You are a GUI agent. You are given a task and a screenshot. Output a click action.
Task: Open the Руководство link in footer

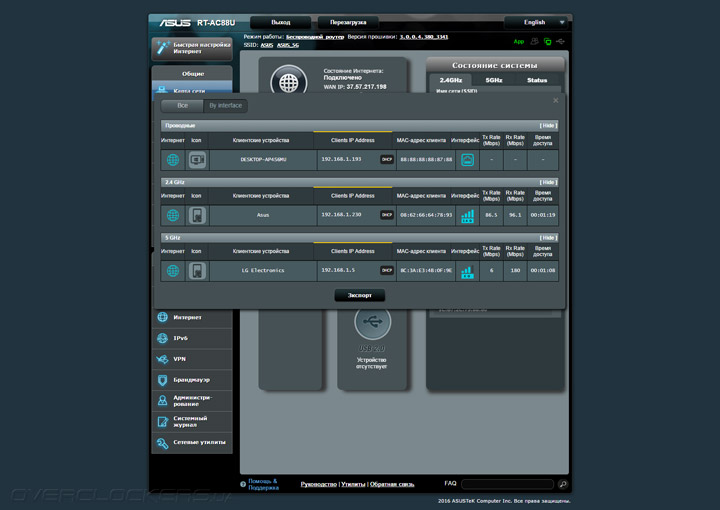(x=319, y=484)
